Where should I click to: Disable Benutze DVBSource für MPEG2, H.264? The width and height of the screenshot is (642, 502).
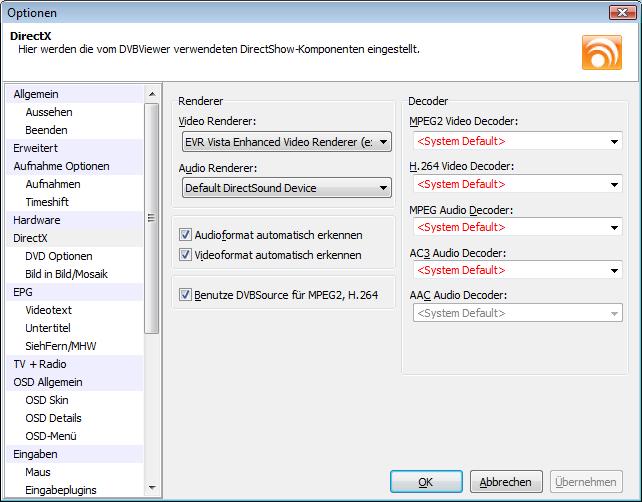185,294
